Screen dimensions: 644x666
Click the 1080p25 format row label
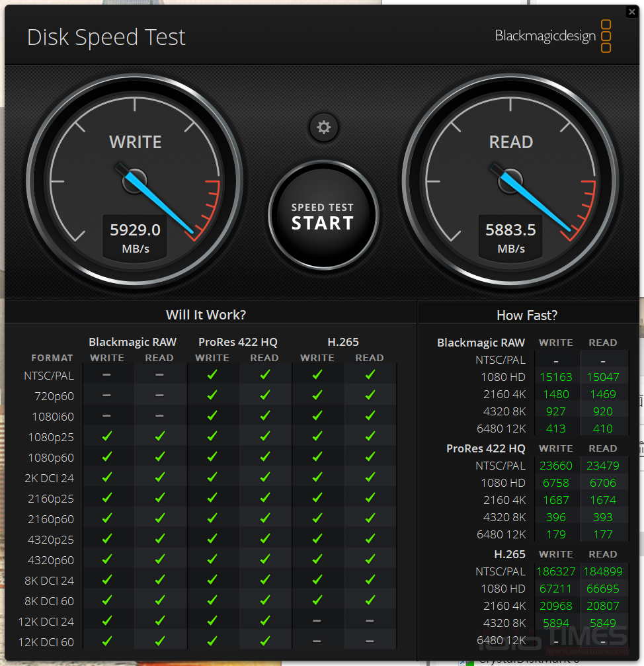(50, 437)
